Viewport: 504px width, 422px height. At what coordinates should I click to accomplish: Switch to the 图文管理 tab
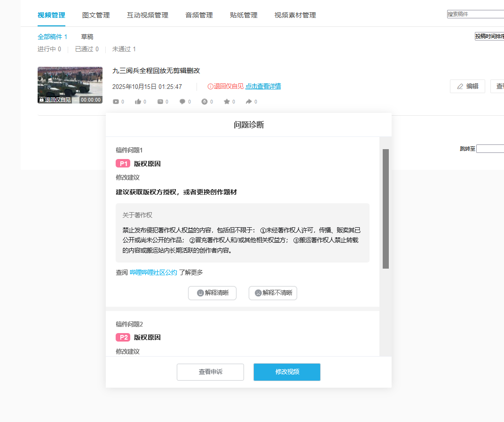[96, 15]
